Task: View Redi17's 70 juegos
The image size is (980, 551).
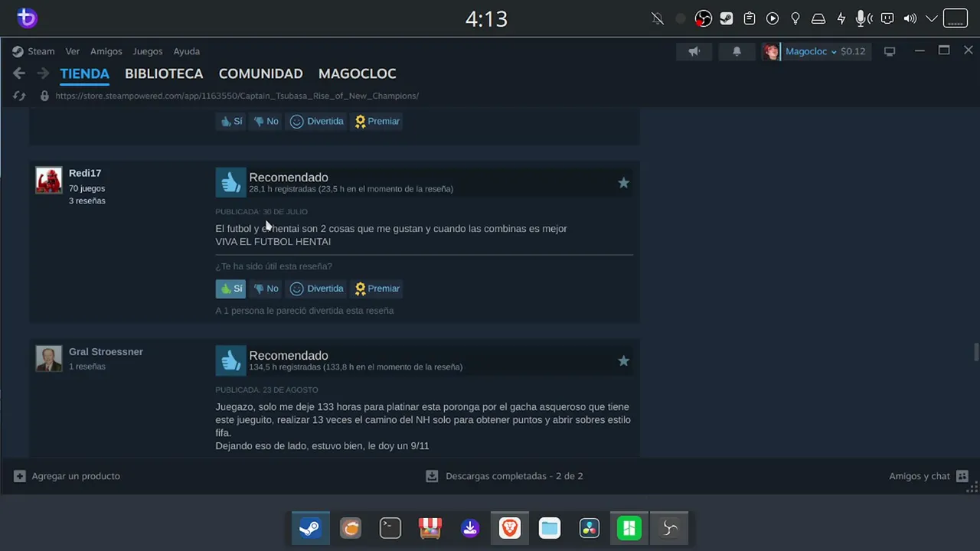Action: click(x=87, y=188)
